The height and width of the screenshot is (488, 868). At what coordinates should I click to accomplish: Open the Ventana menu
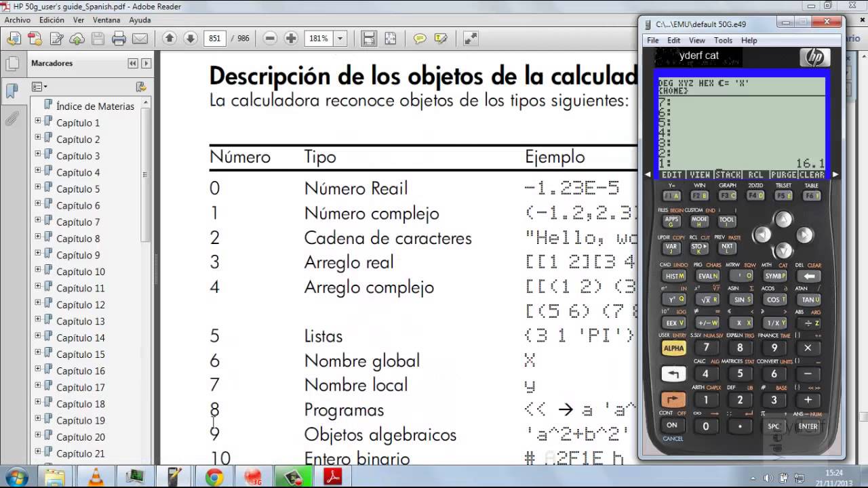(106, 20)
